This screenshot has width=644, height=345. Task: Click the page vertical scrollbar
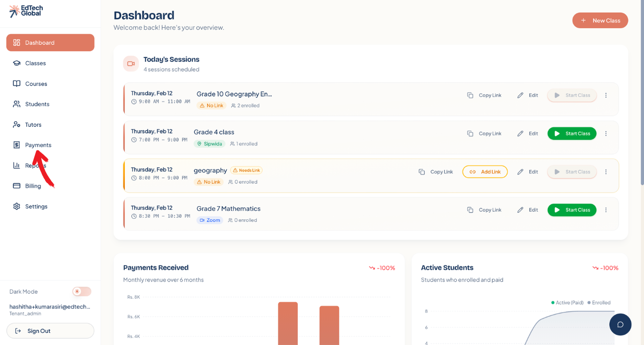coord(641,101)
